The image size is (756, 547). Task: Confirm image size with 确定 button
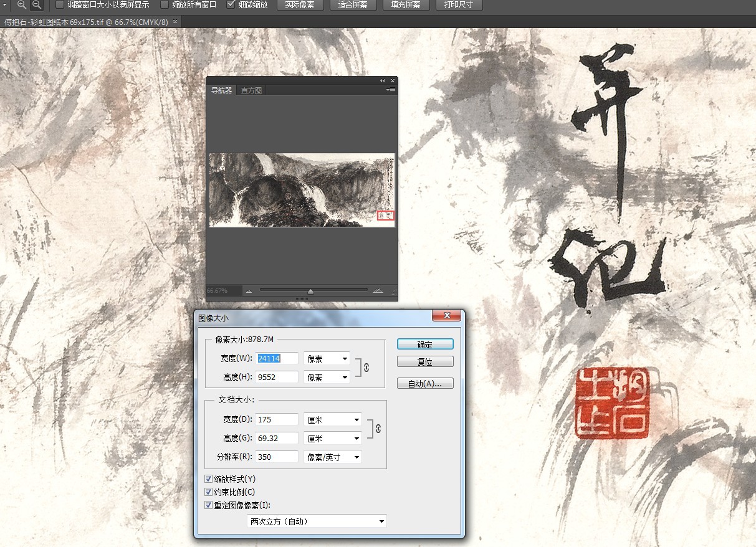point(425,344)
